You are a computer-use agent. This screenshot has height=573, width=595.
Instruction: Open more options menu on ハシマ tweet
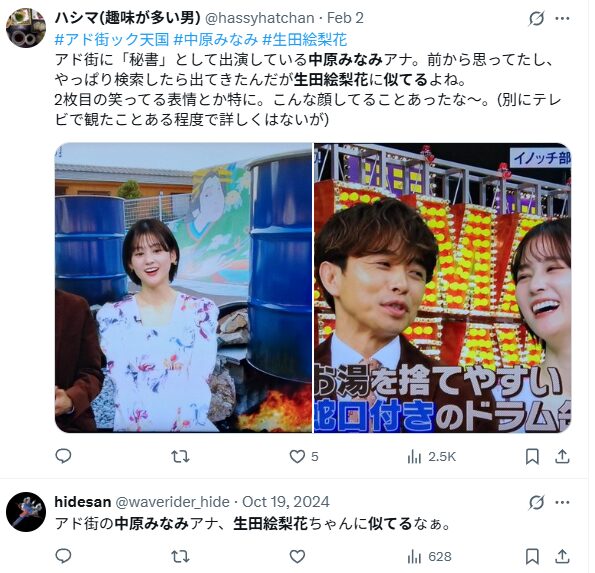click(562, 19)
